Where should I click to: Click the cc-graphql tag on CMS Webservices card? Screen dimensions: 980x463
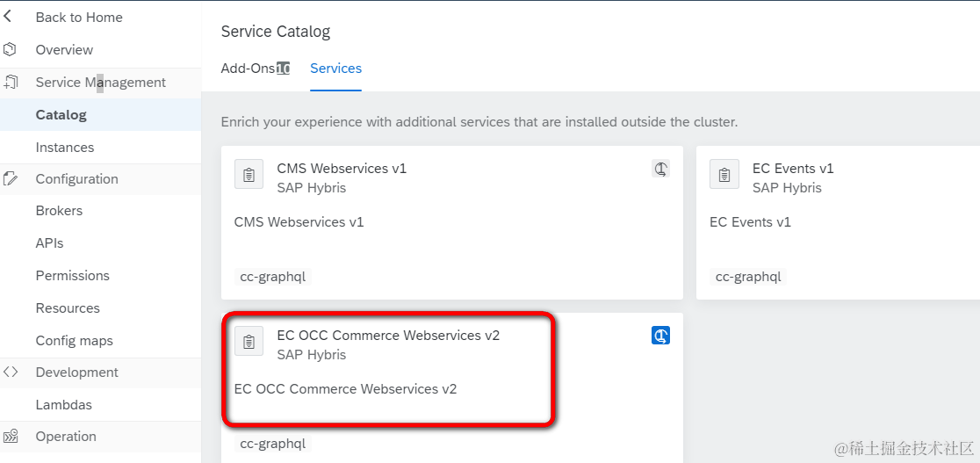coord(273,277)
